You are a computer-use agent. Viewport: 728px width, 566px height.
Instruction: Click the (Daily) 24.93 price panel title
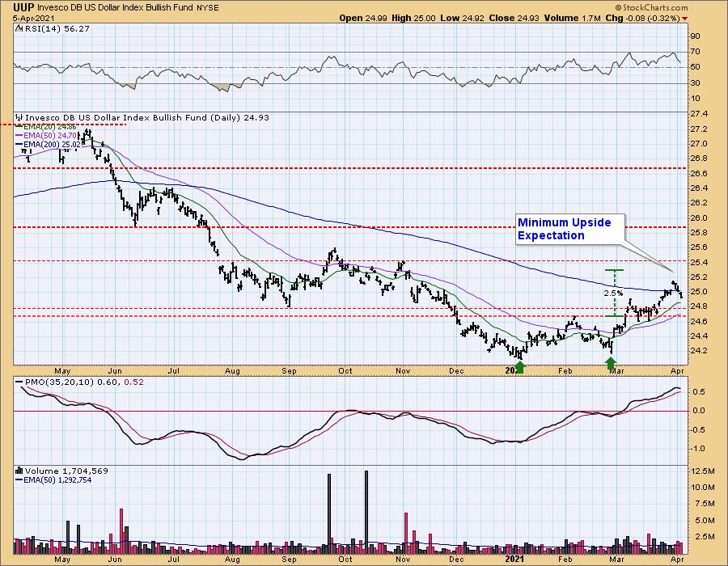coord(146,117)
